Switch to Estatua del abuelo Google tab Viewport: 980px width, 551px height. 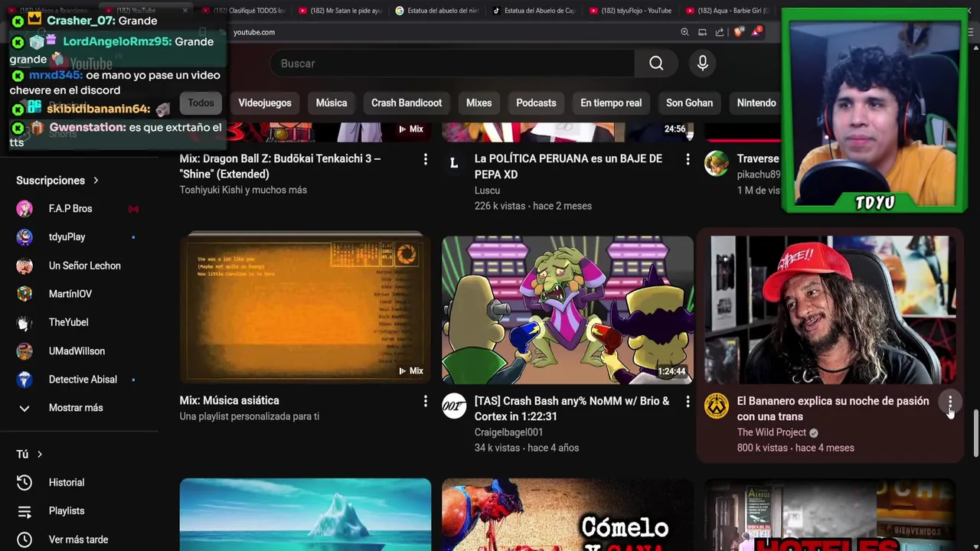[x=436, y=11]
